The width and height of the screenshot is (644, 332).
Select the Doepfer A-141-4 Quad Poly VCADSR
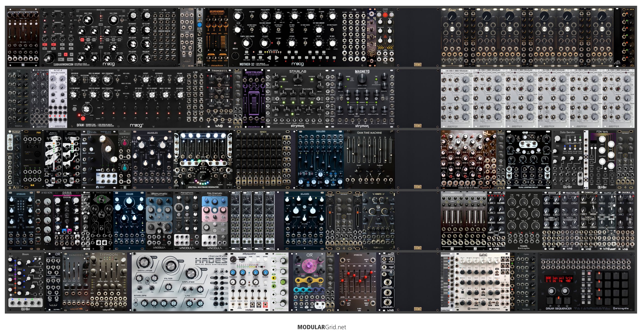point(58,98)
